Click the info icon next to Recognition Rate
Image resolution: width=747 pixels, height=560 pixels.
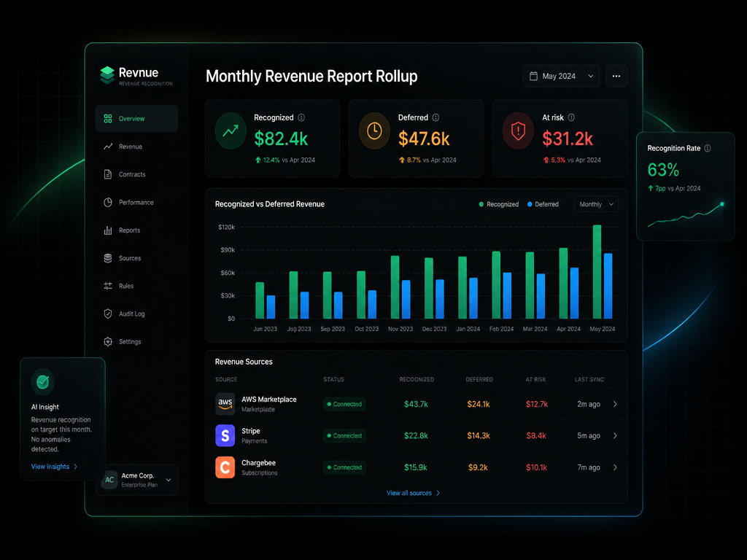[708, 149]
